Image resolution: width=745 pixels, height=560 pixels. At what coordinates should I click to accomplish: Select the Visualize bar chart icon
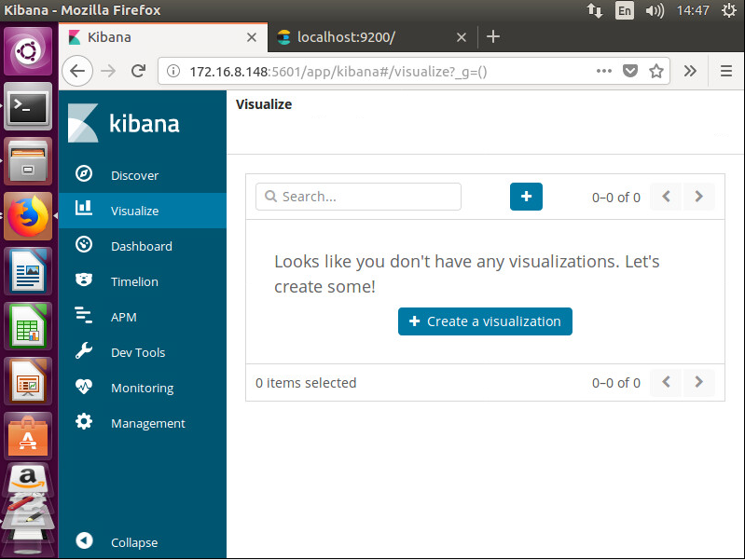coord(84,208)
